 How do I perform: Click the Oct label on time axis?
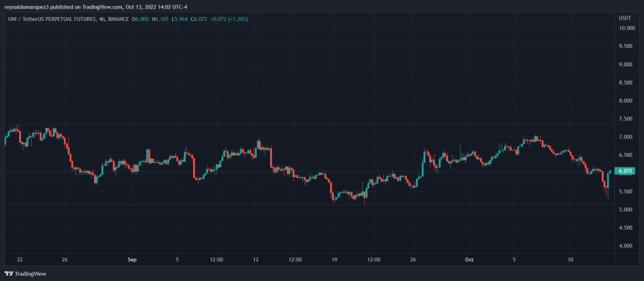469,259
